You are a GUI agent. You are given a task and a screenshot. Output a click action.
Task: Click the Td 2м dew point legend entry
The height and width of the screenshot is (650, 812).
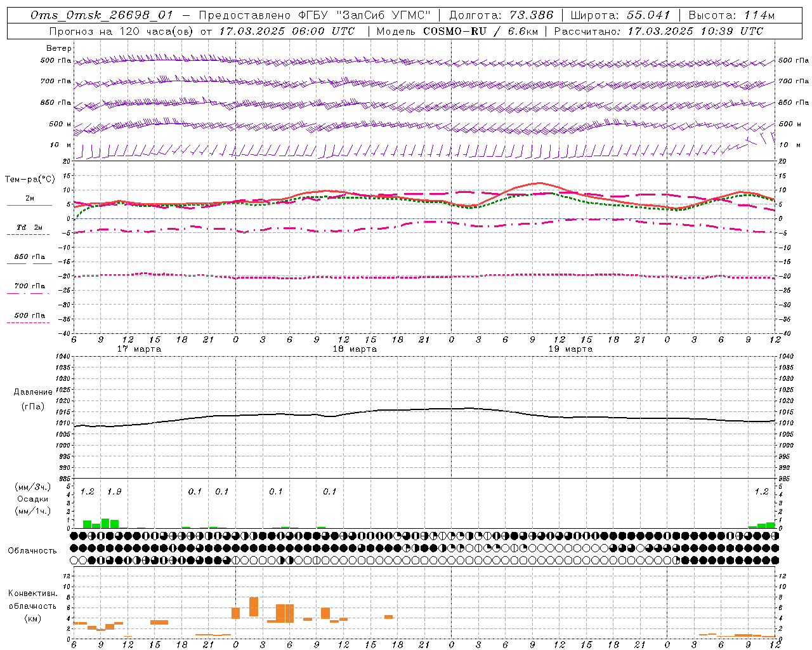30,227
